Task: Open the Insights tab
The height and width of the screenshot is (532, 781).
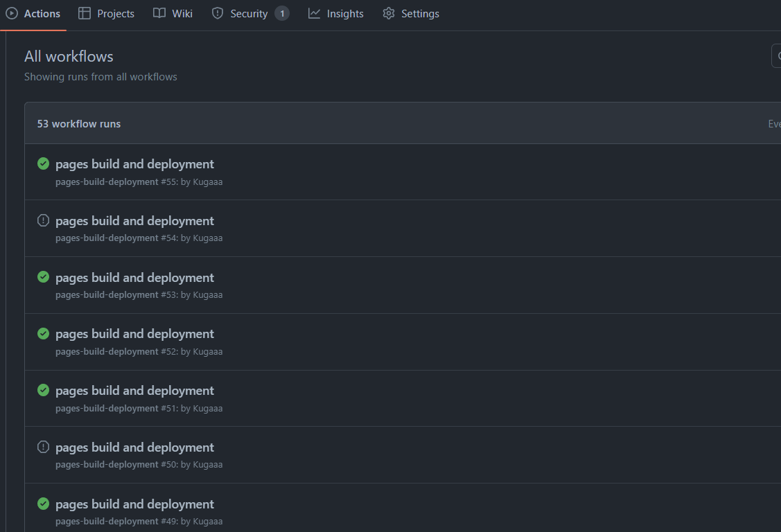Action: pyautogui.click(x=335, y=13)
